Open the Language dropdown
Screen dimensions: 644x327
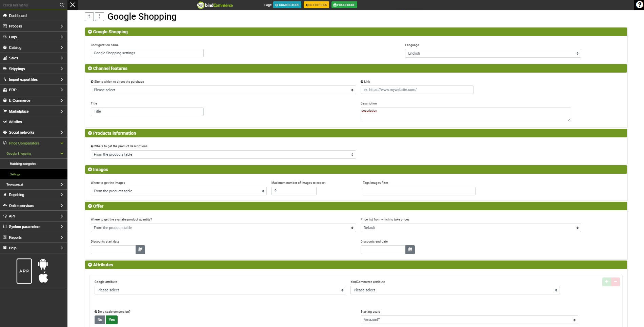(x=493, y=53)
